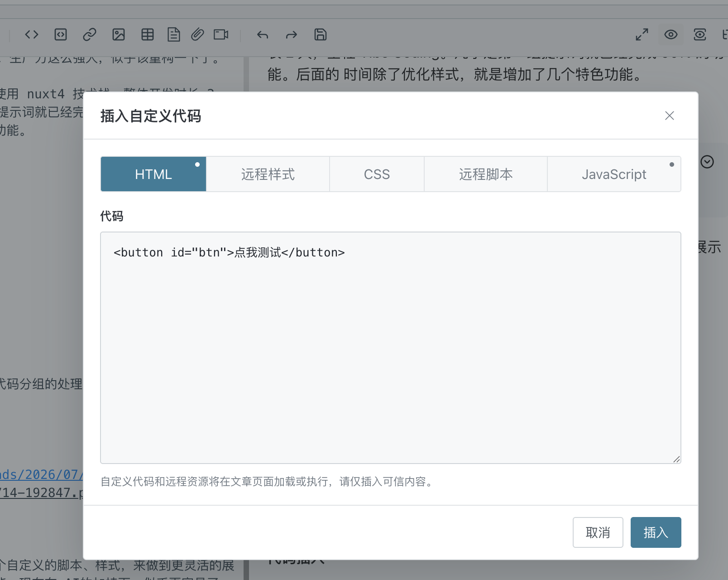This screenshot has width=728, height=580.
Task: Click the 取消 button
Action: 598,532
